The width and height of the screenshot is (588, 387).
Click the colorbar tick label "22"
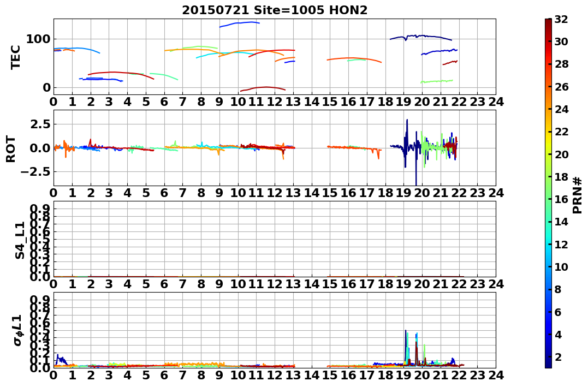click(x=561, y=131)
